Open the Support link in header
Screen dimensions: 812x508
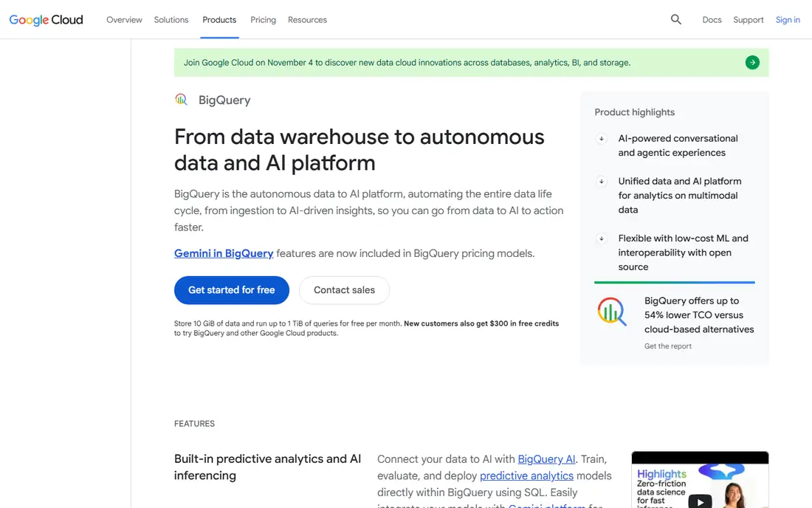749,20
